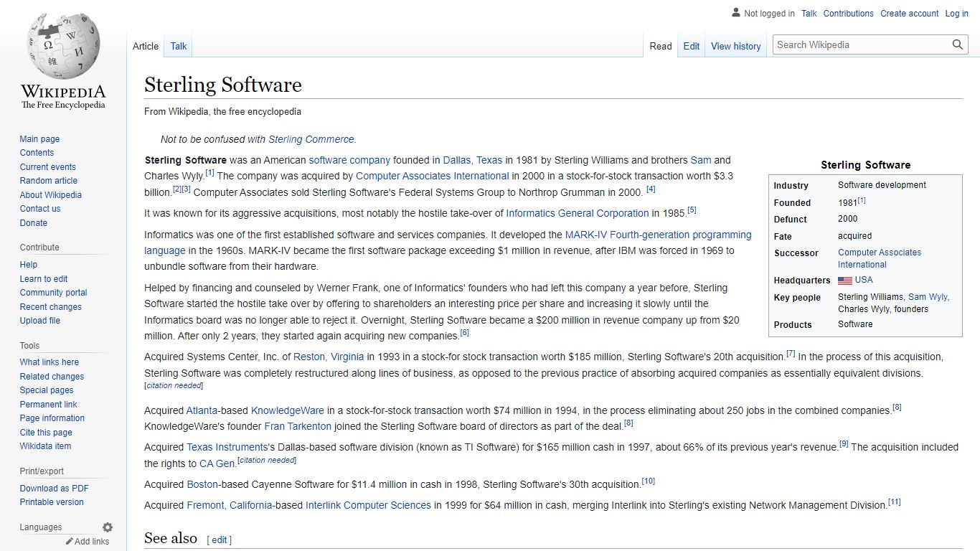Load a Random article

point(48,181)
